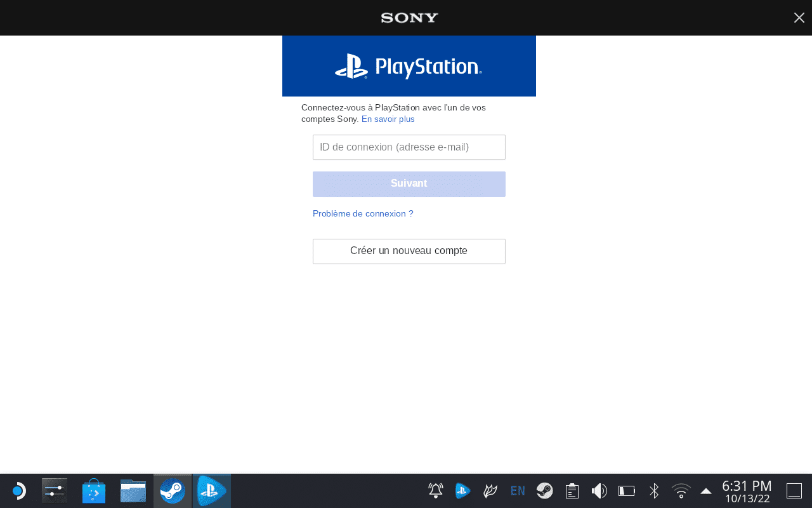Click the PlayStation tray icon
812x508 pixels.
(x=463, y=491)
